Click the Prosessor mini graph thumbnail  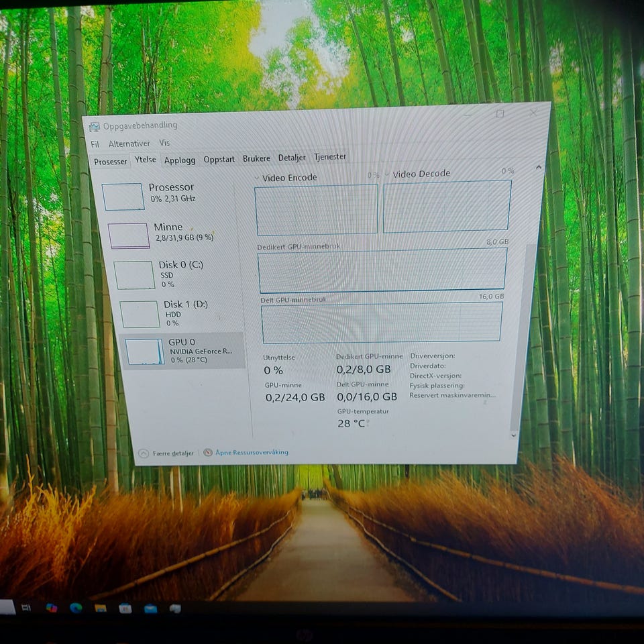123,197
